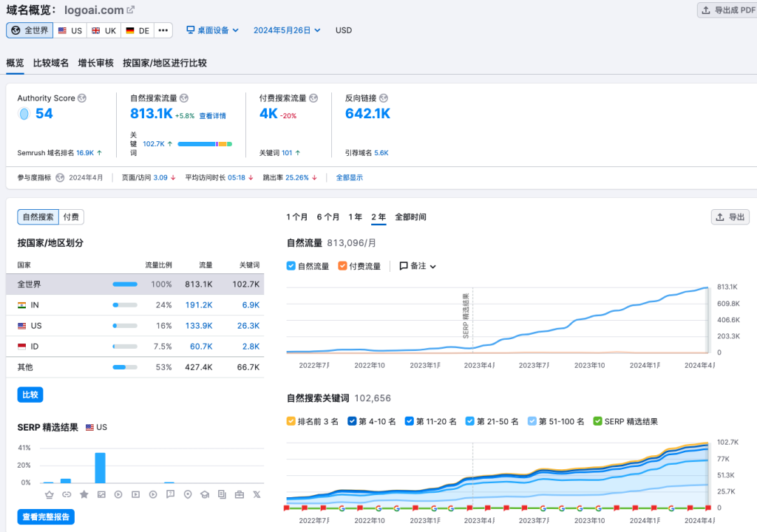The width and height of the screenshot is (757, 532).
Task: Click the globe icon beside 反向链接
Action: tap(384, 98)
